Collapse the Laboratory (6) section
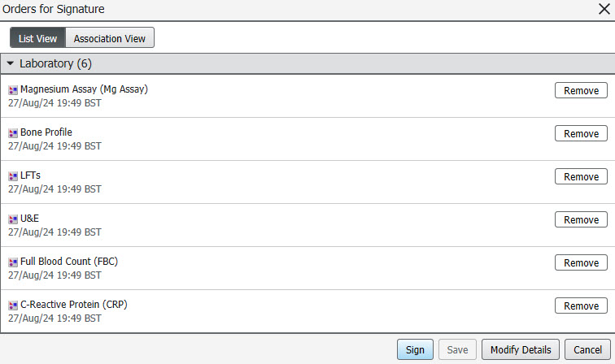 pyautogui.click(x=11, y=63)
